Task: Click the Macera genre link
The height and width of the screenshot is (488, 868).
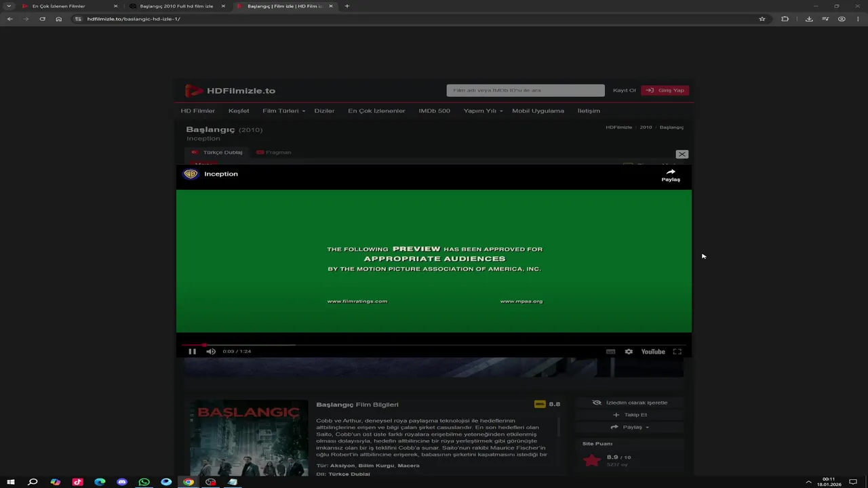Action: tap(408, 466)
